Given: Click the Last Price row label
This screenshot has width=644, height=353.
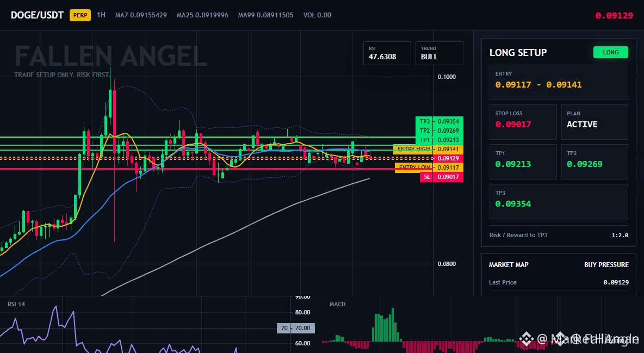Looking at the screenshot, I should (x=503, y=282).
